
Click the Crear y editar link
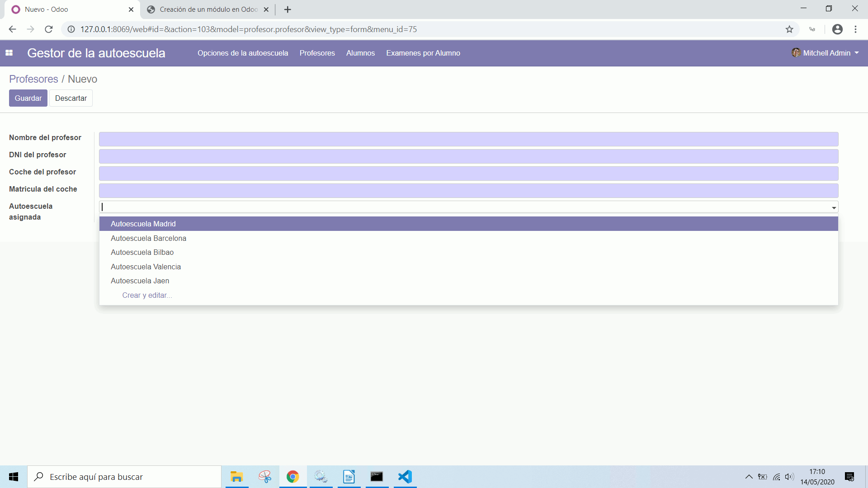point(147,295)
